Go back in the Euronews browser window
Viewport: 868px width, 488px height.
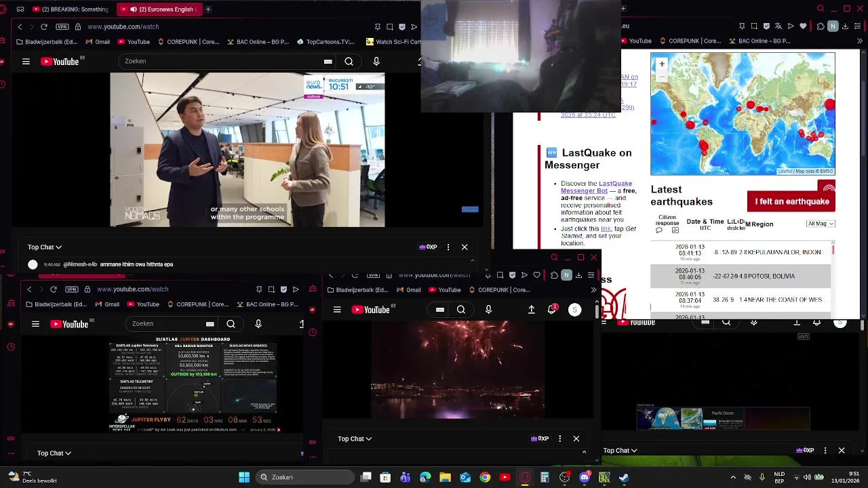point(20,26)
